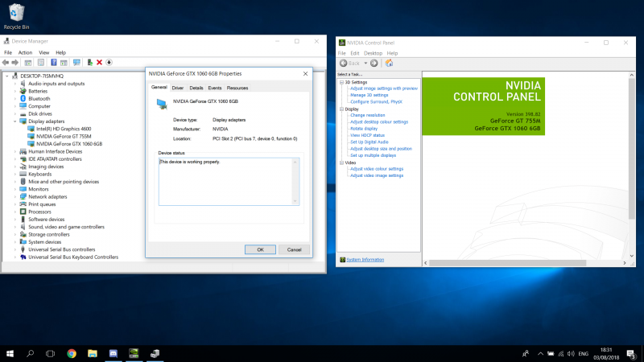The width and height of the screenshot is (644, 362).
Task: Expand the Network adapters node
Action: tap(15, 196)
